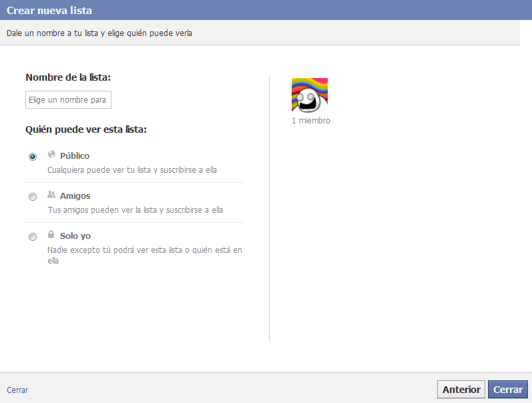The height and width of the screenshot is (403, 532).
Task: Select the Amigos radio button
Action: click(x=33, y=197)
